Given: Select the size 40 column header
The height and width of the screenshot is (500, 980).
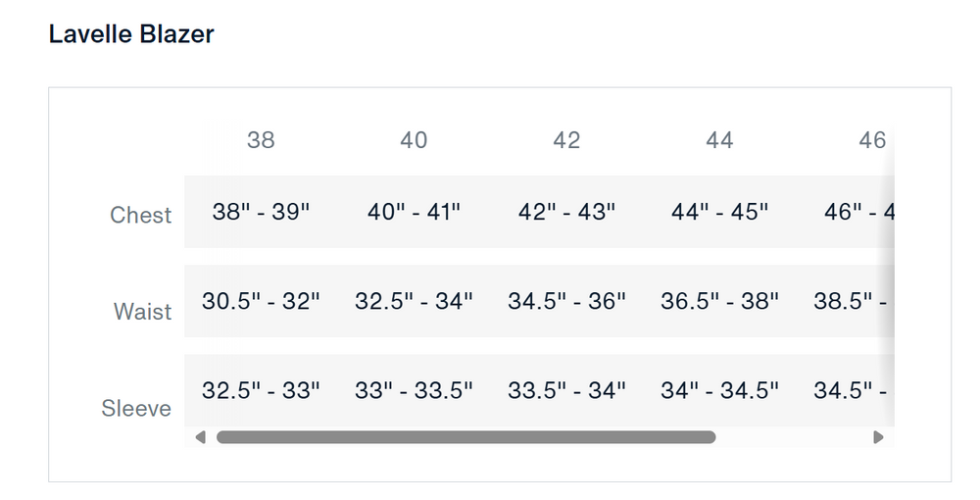Looking at the screenshot, I should (x=414, y=140).
